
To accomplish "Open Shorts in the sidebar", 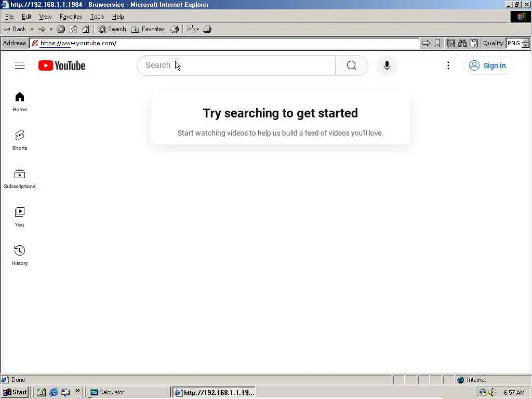I will 20,140.
